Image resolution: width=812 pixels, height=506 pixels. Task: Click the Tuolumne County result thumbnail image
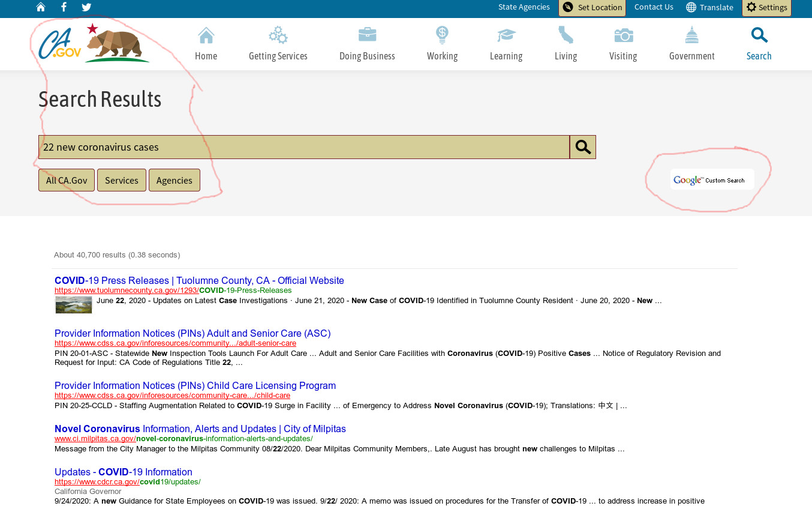click(74, 304)
